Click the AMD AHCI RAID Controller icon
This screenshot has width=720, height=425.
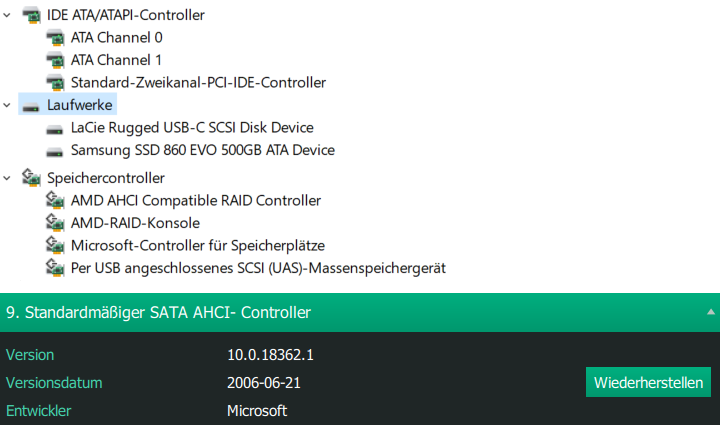[x=54, y=201]
